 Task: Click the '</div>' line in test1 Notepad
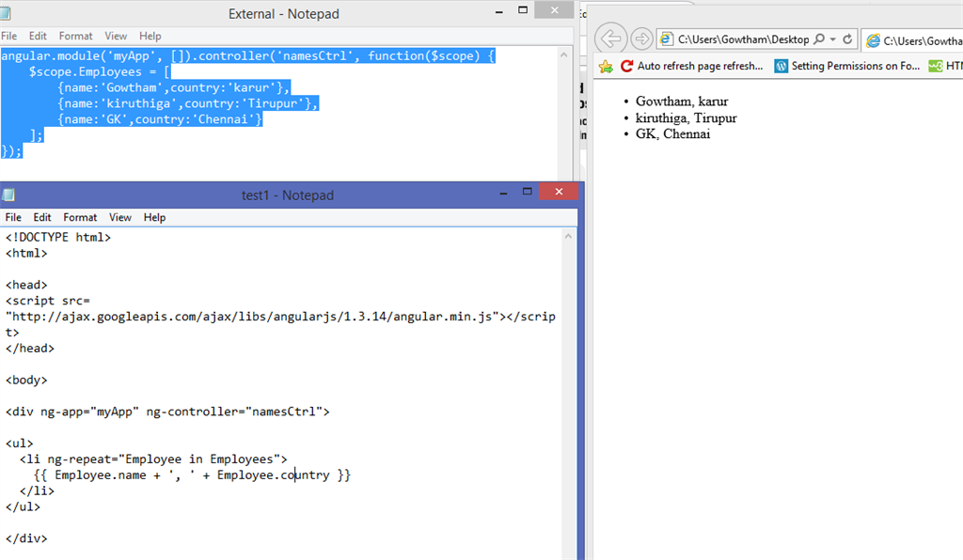26,537
